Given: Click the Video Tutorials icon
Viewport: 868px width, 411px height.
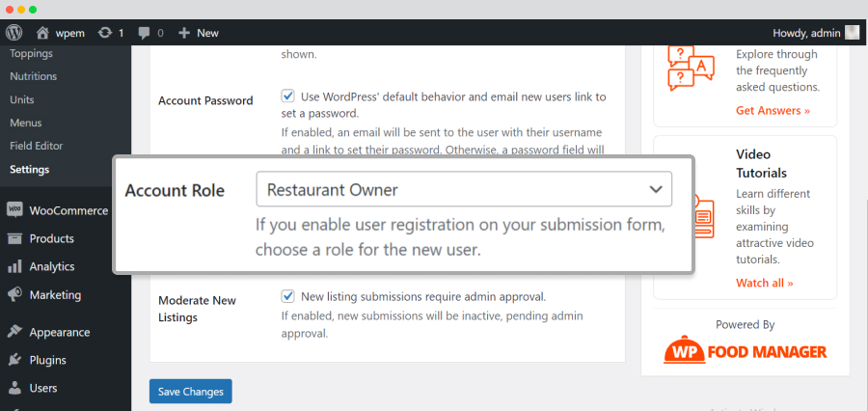Looking at the screenshot, I should (703, 217).
